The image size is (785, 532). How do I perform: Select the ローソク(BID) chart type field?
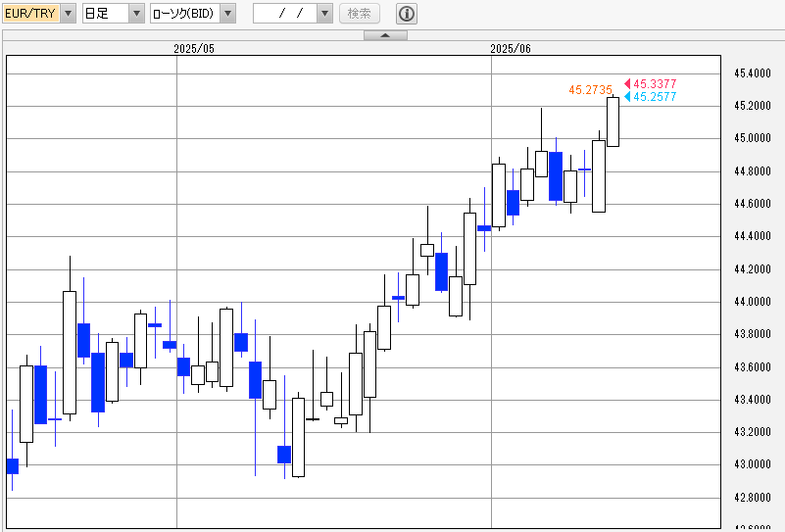(185, 14)
